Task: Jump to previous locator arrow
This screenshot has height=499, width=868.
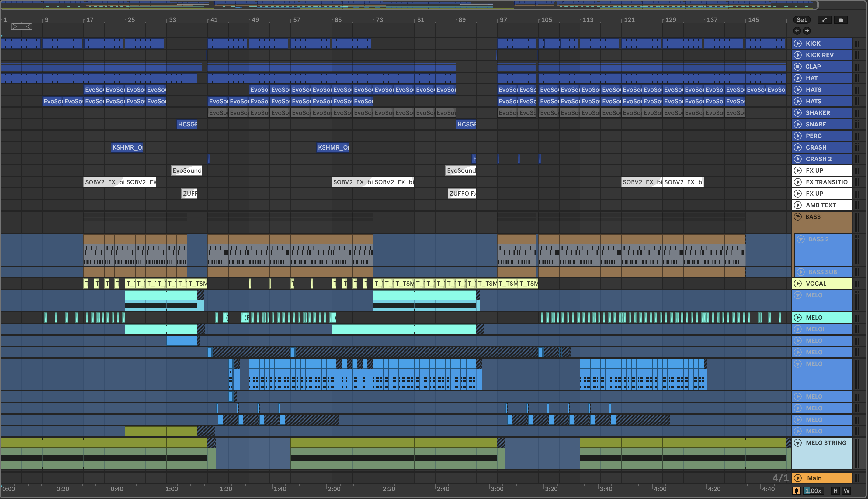Action: tap(797, 31)
